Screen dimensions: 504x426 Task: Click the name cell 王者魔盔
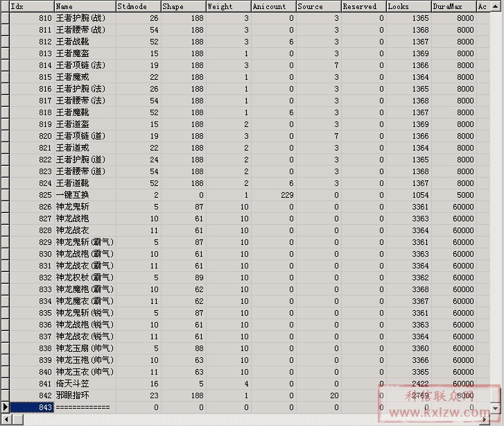click(x=85, y=53)
